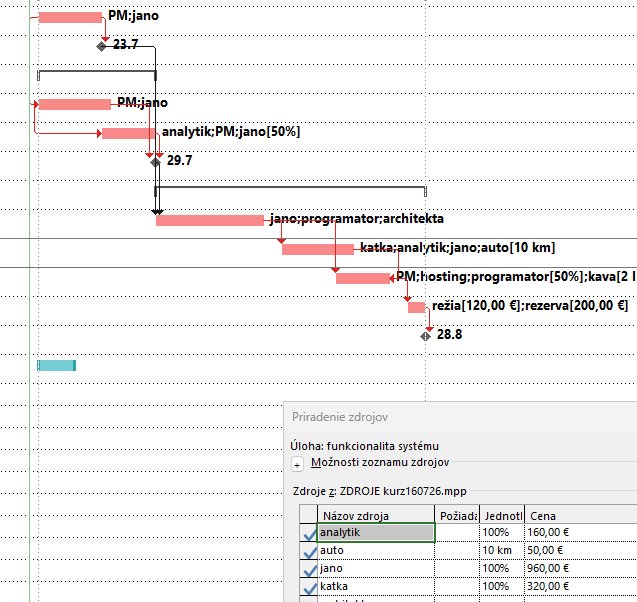This screenshot has height=602, width=637.
Task: Click the 960,00 € cost cell
Action: pyautogui.click(x=581, y=569)
